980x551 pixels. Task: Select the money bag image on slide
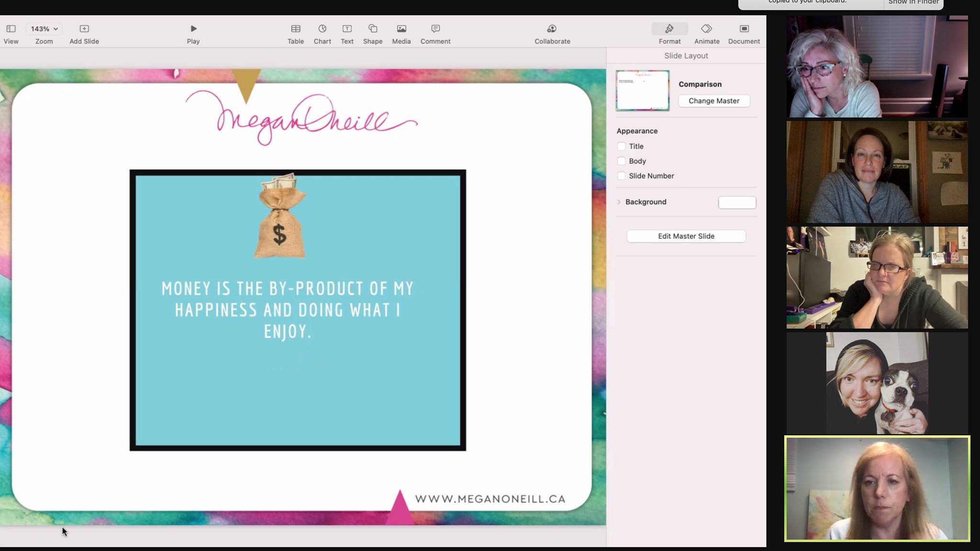tap(280, 216)
